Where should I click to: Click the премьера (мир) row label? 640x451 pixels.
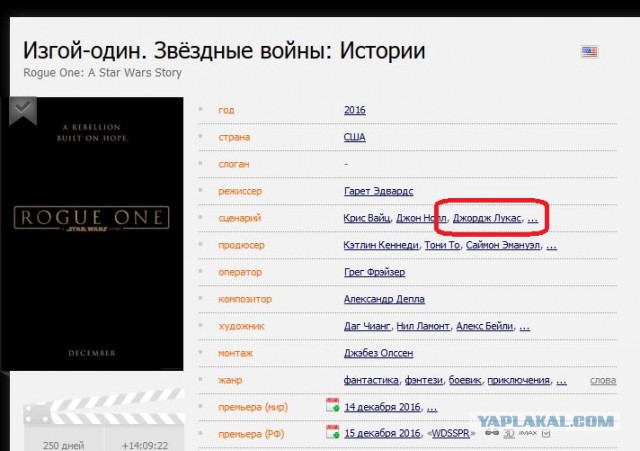(253, 407)
